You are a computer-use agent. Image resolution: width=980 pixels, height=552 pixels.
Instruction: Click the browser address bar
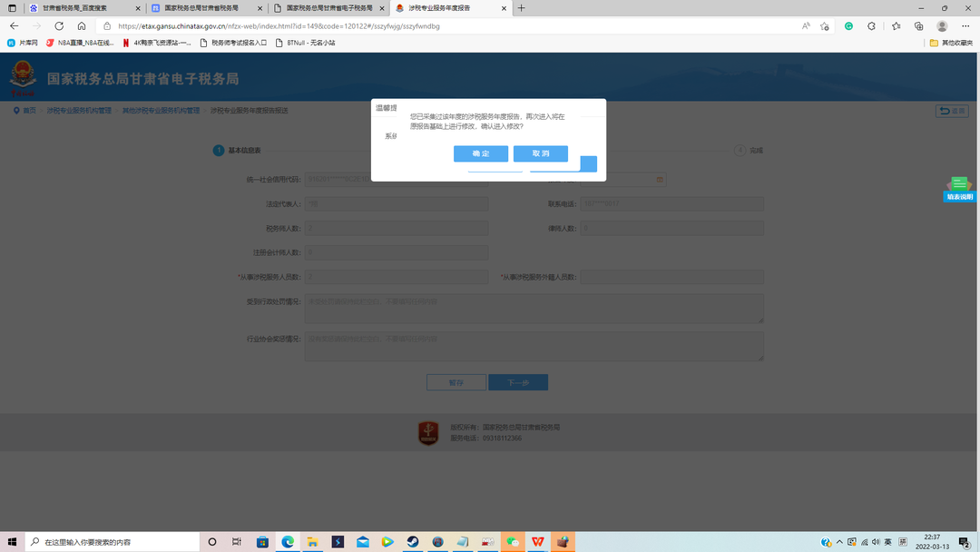point(450,26)
